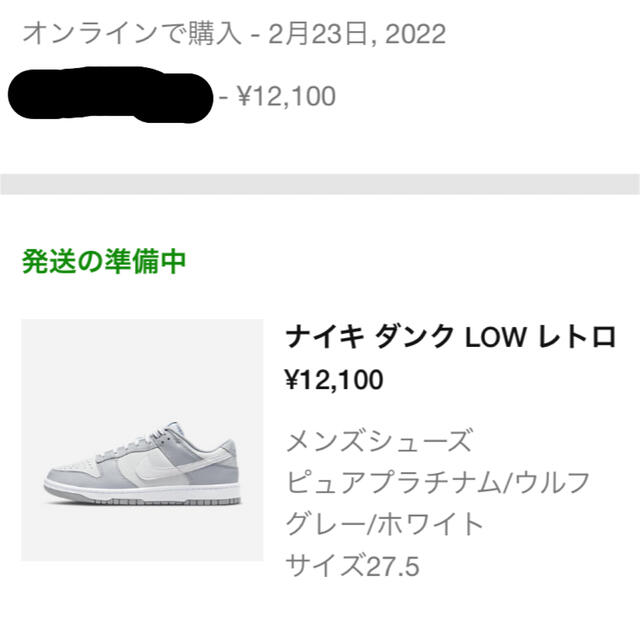
Task: Click the sneaker's grey toe cap
Action: pyautogui.click(x=67, y=473)
